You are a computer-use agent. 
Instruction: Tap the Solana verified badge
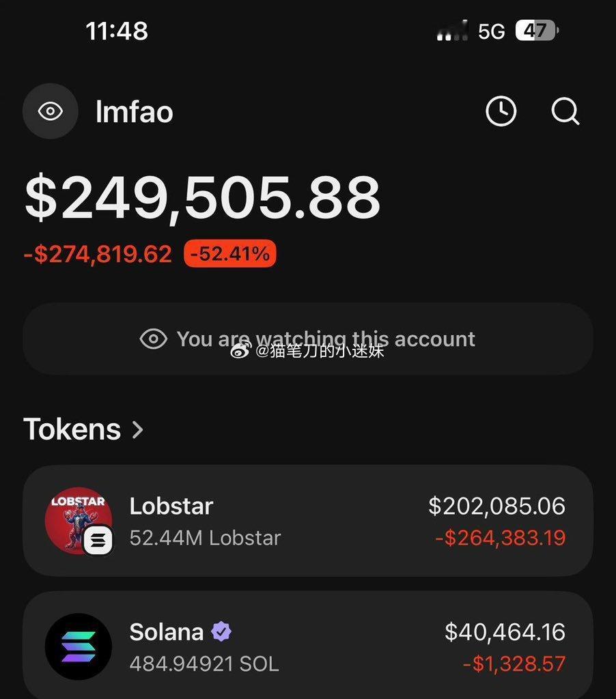[x=221, y=632]
